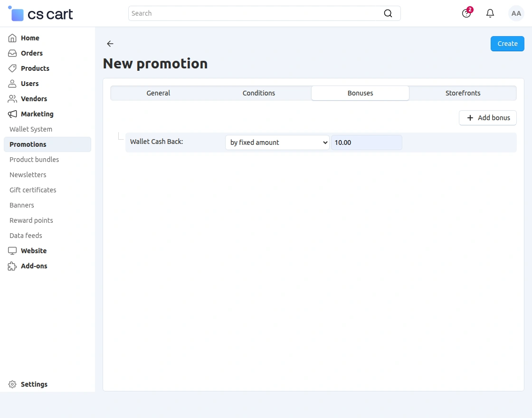
Task: Open the 'by fixed amount' dropdown
Action: [277, 142]
